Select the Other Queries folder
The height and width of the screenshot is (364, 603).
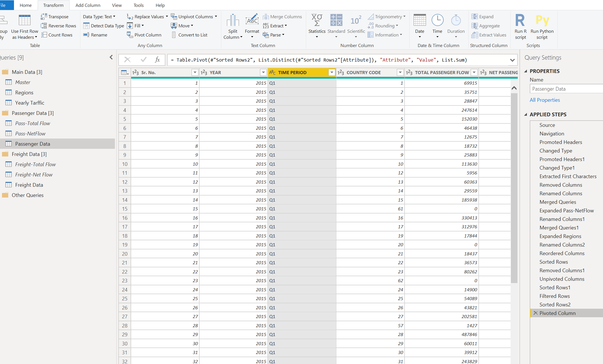click(28, 195)
